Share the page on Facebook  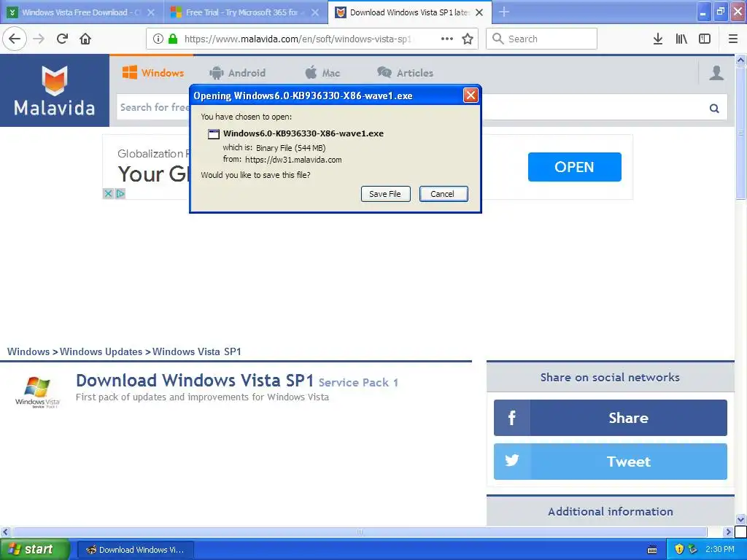[x=611, y=418]
